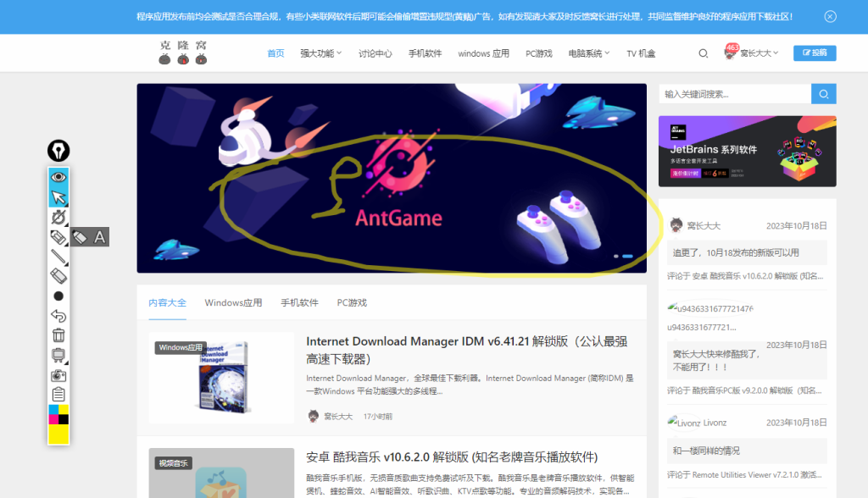Screen dimensions: 868x498
Task: Open comment 追更了，10月18发布的新版可以用
Action: pyautogui.click(x=747, y=253)
